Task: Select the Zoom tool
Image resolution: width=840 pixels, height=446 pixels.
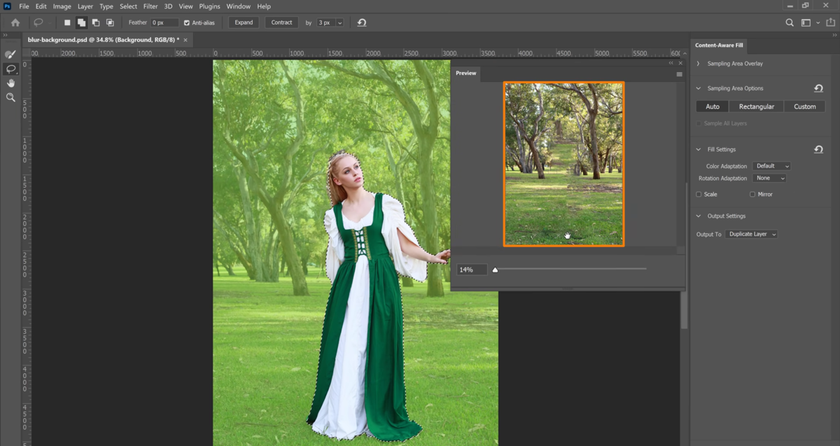Action: [10, 97]
